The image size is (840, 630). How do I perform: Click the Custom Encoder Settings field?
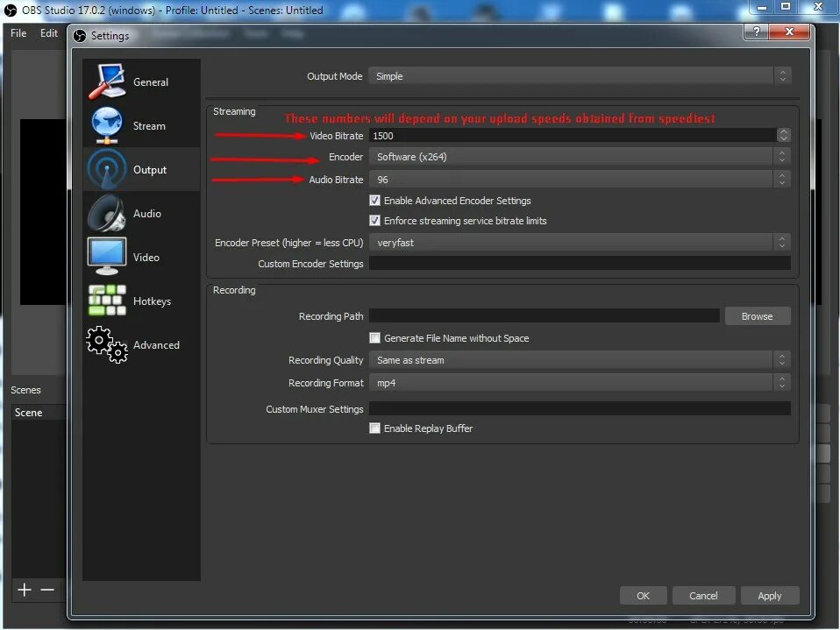click(x=580, y=264)
